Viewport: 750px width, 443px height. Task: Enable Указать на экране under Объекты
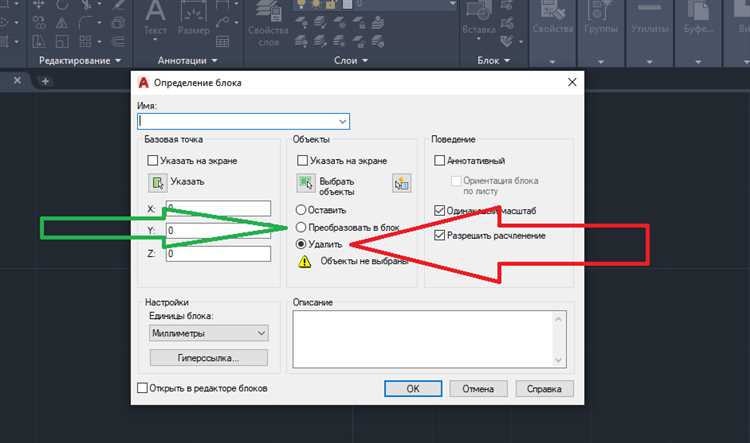tap(302, 160)
